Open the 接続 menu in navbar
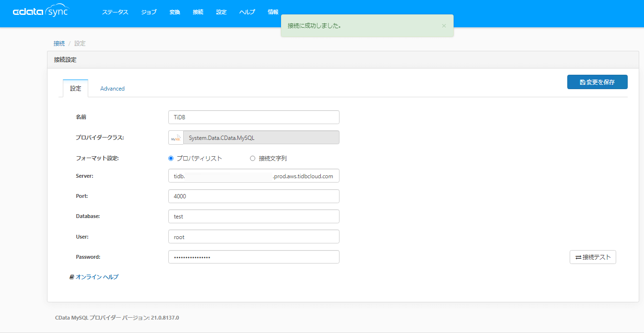The width and height of the screenshot is (644, 333). point(198,12)
